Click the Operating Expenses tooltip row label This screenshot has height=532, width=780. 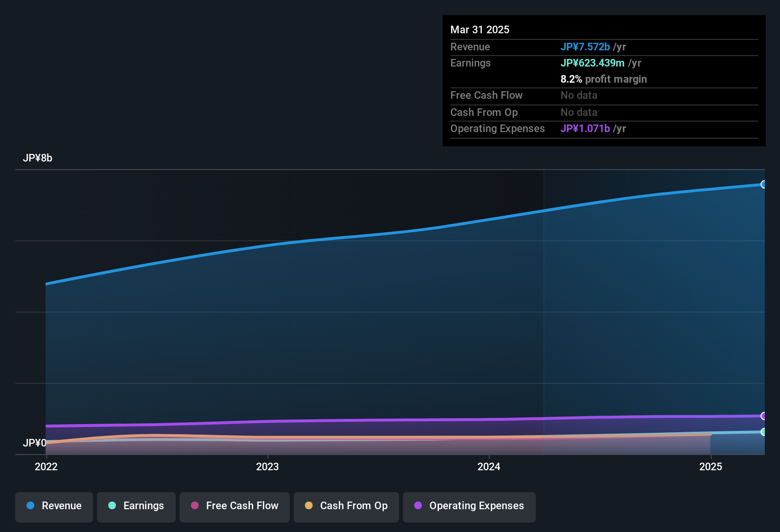click(x=497, y=128)
